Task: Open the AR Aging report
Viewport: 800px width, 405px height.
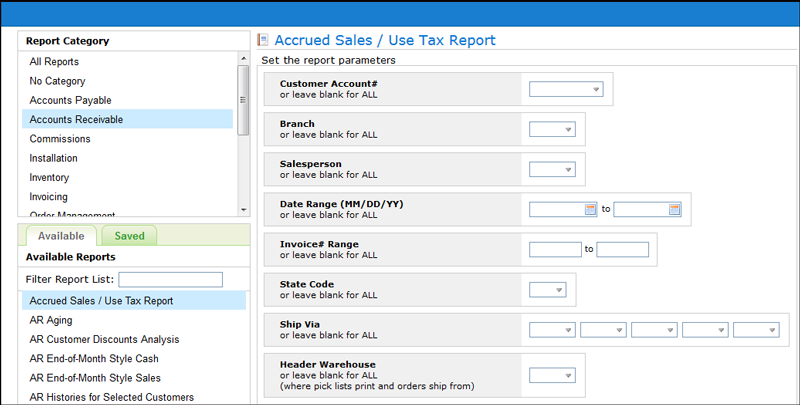Action: (51, 320)
